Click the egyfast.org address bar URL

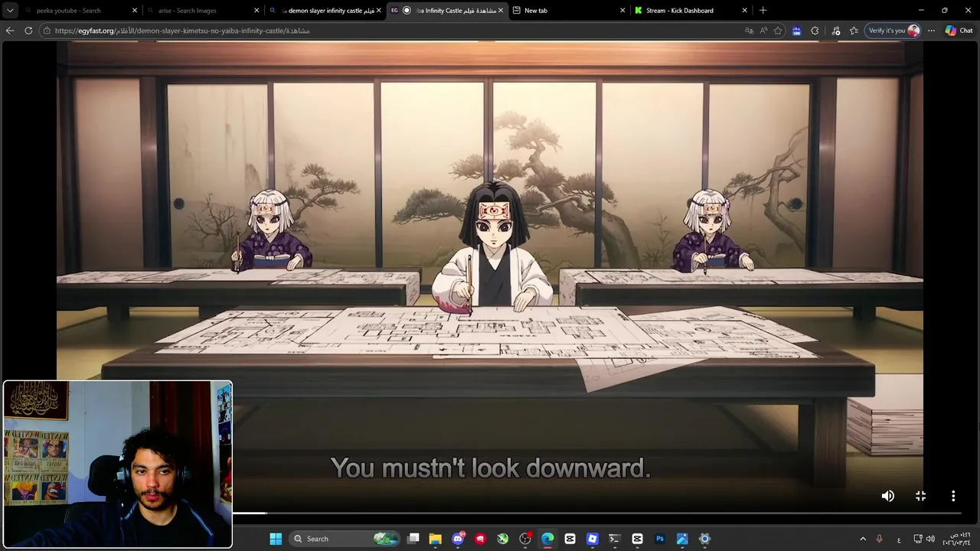182,31
